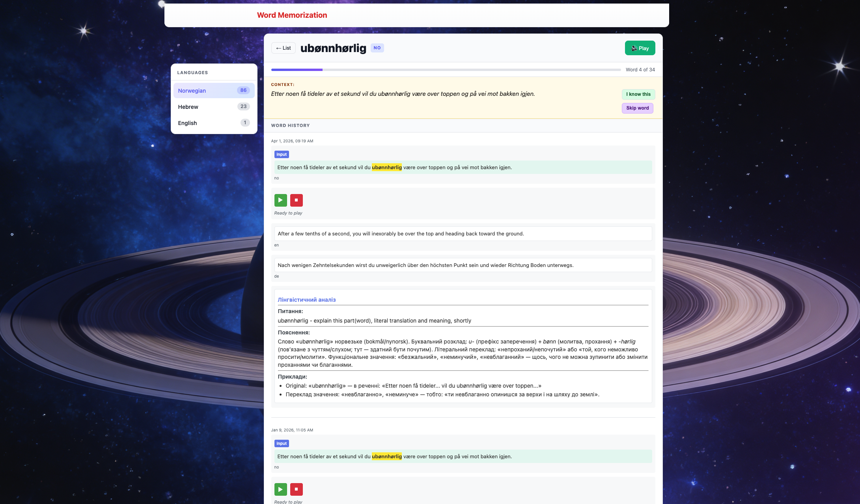Select English in the languages list
The image size is (860, 504).
(x=214, y=123)
